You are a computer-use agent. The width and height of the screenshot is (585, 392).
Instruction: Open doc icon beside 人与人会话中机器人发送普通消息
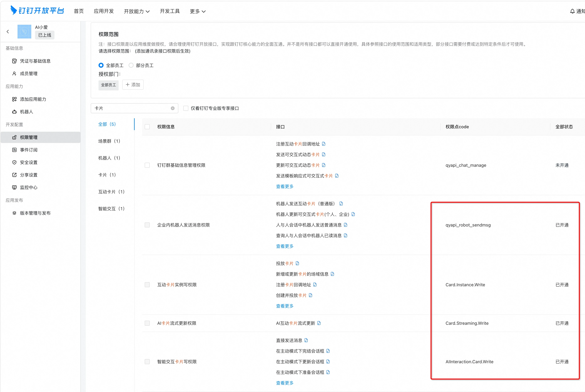click(x=346, y=225)
